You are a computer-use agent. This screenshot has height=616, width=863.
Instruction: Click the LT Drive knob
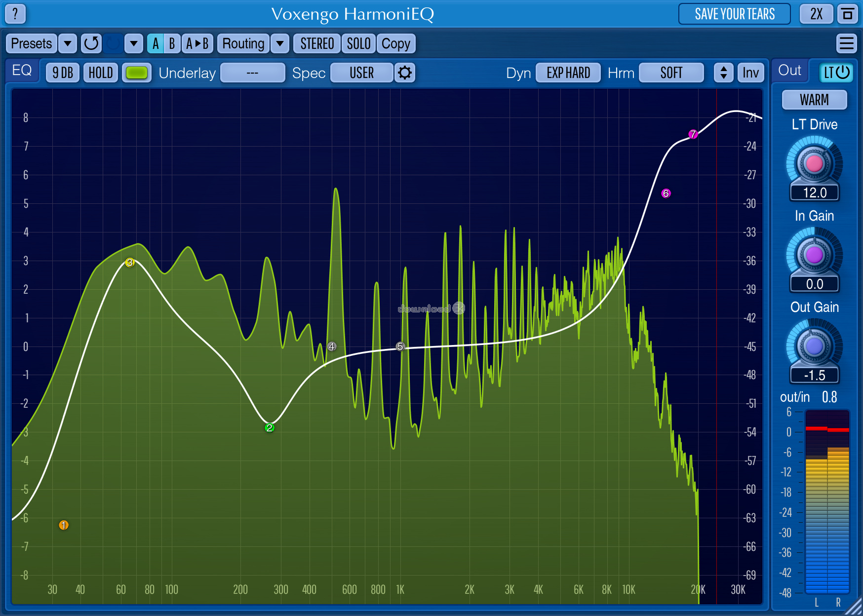coord(814,163)
